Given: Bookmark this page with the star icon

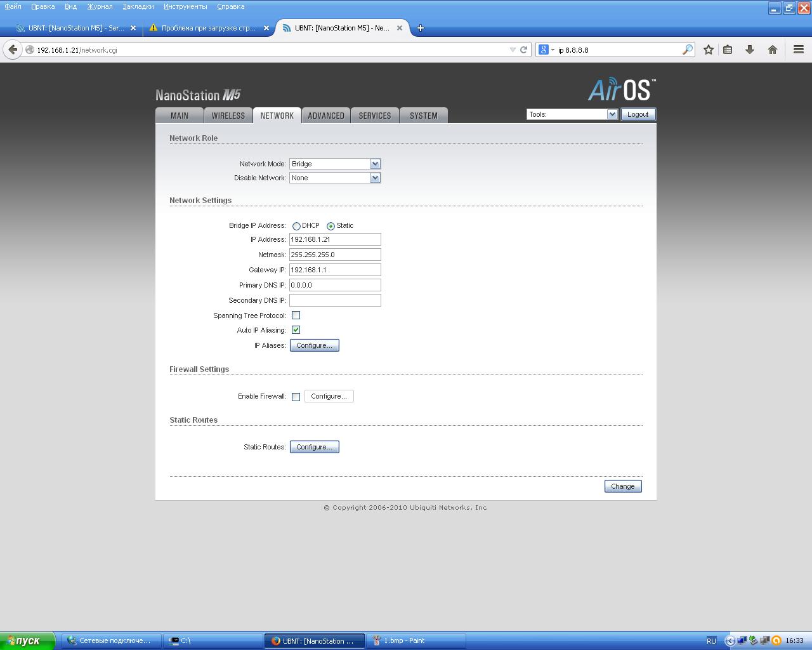Looking at the screenshot, I should 709,50.
